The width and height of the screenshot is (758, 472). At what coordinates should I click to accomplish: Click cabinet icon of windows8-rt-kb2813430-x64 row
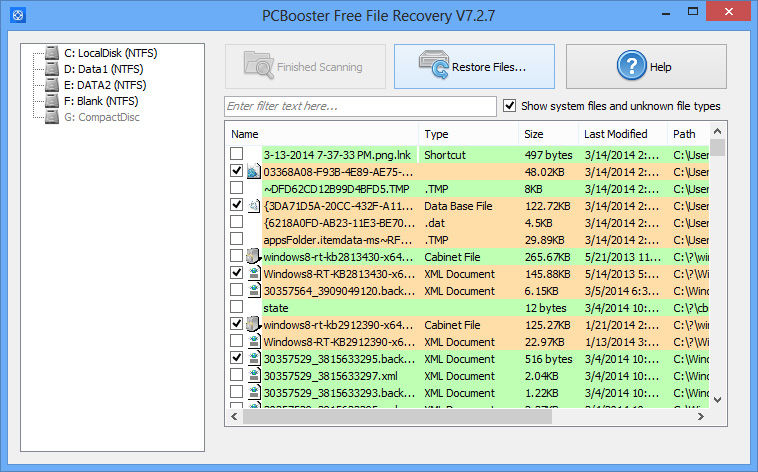(x=253, y=257)
